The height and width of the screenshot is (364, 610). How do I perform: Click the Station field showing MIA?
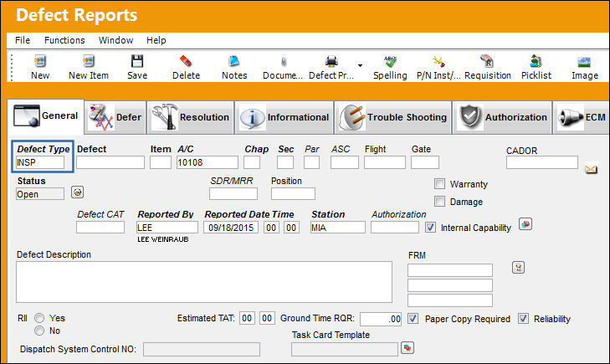(338, 227)
